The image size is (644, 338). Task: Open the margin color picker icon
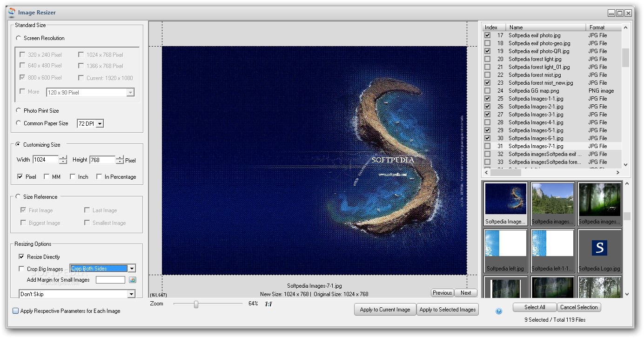(133, 280)
